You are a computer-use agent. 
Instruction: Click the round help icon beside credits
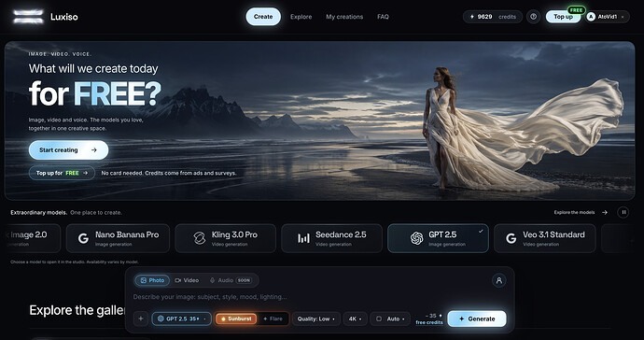533,17
